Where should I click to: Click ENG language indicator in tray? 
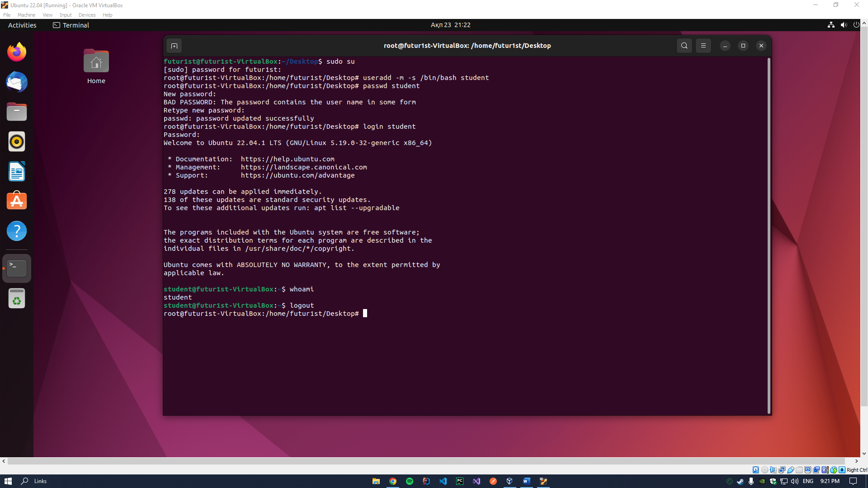[808, 481]
